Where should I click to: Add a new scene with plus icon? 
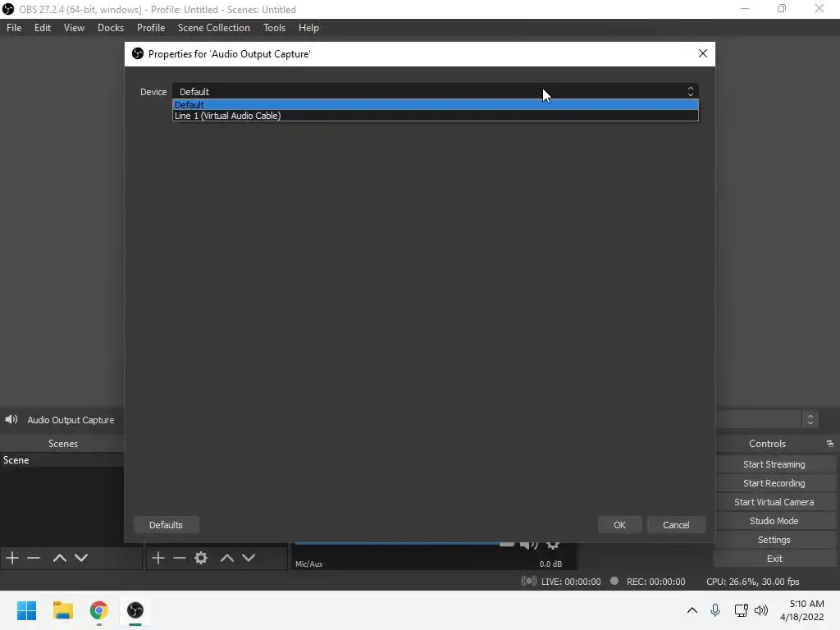12,558
